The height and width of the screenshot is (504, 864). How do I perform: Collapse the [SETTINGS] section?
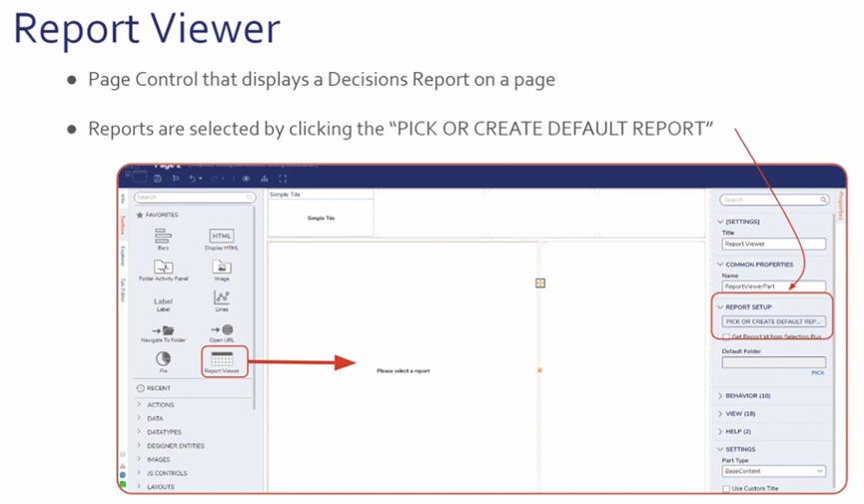[720, 222]
